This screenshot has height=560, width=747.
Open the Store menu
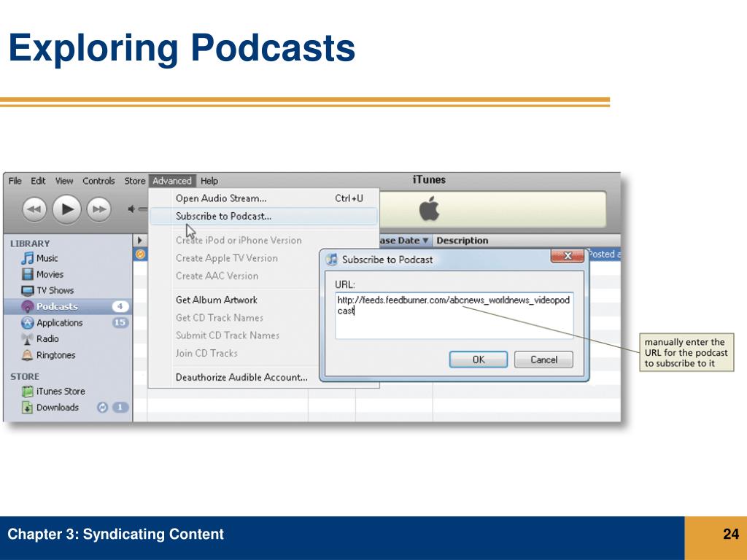click(135, 181)
